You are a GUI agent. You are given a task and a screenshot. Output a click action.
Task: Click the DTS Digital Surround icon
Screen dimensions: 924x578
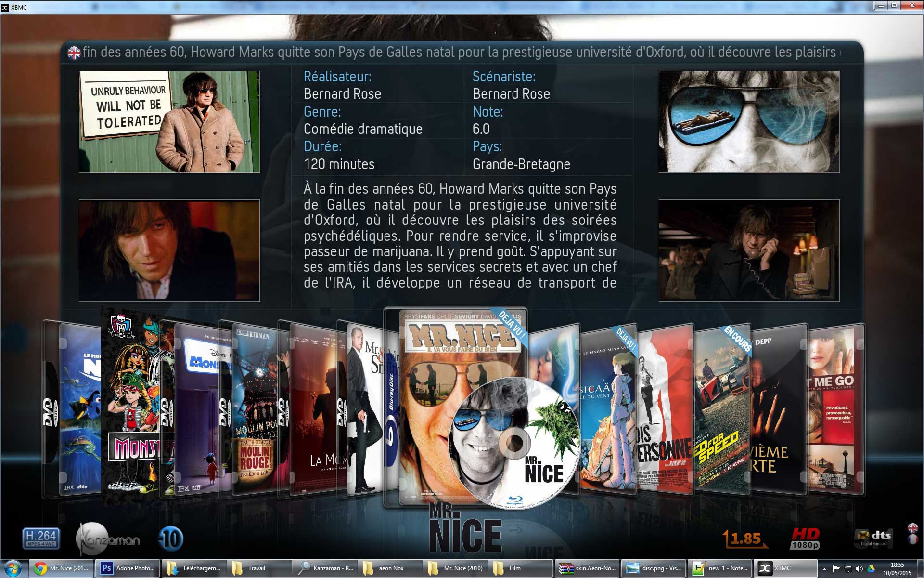(x=873, y=538)
